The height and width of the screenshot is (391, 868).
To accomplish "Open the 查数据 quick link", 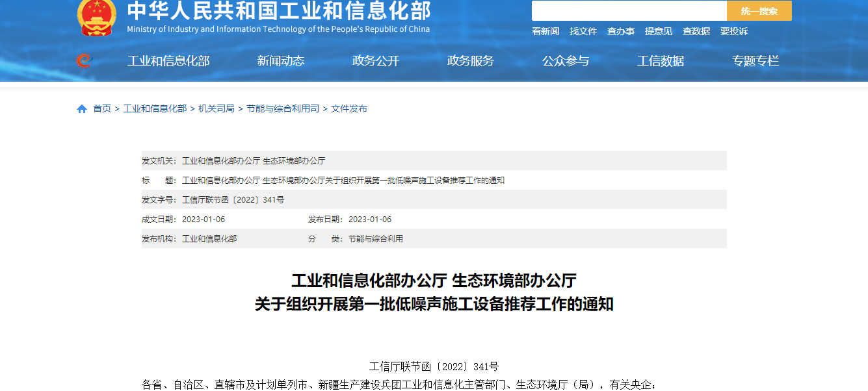I will point(696,31).
